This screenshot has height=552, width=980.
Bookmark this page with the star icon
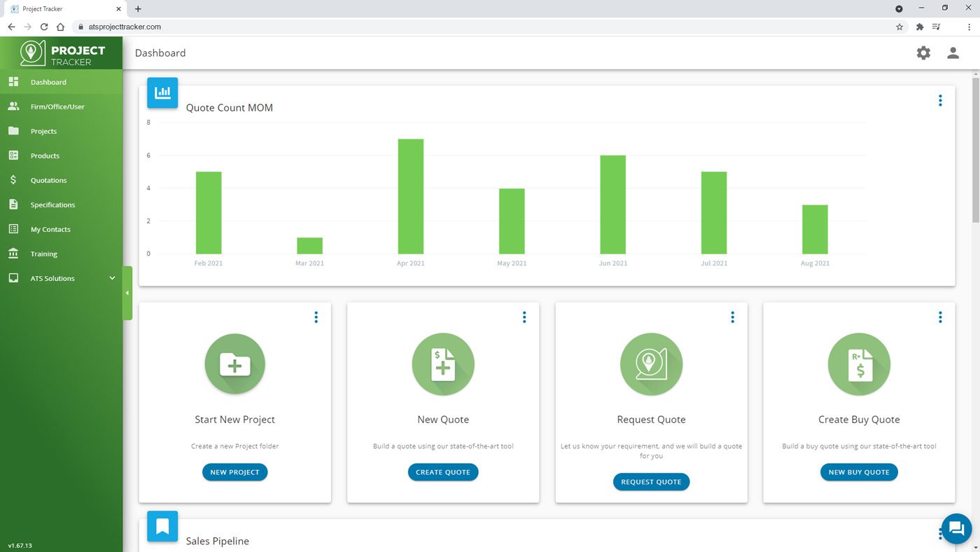click(899, 27)
